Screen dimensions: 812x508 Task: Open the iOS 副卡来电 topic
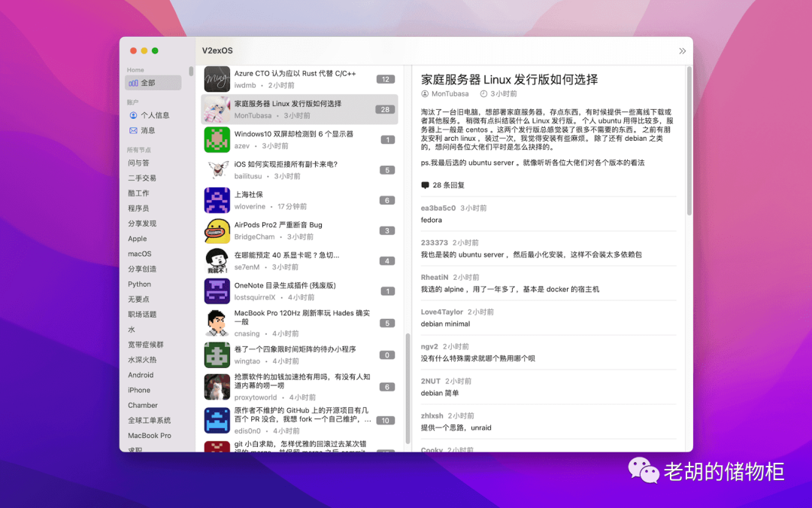[x=299, y=170]
